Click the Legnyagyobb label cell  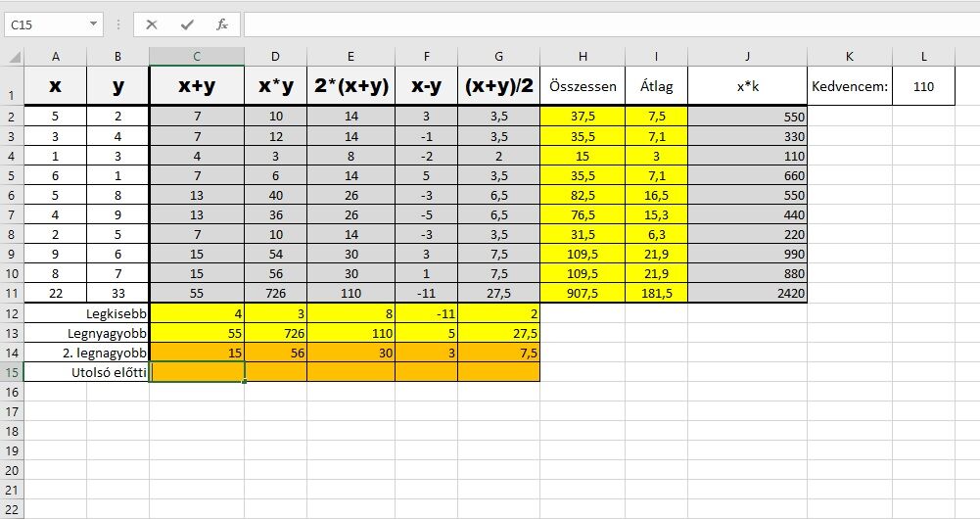tap(86, 333)
